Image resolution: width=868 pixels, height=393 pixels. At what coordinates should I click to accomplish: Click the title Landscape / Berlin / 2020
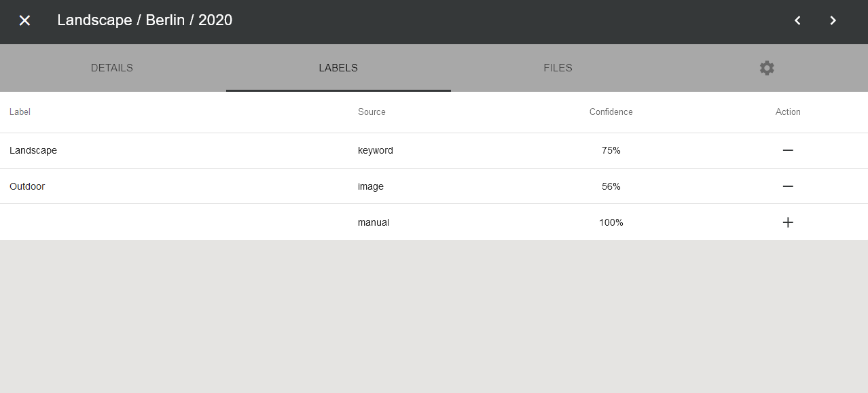(x=145, y=20)
